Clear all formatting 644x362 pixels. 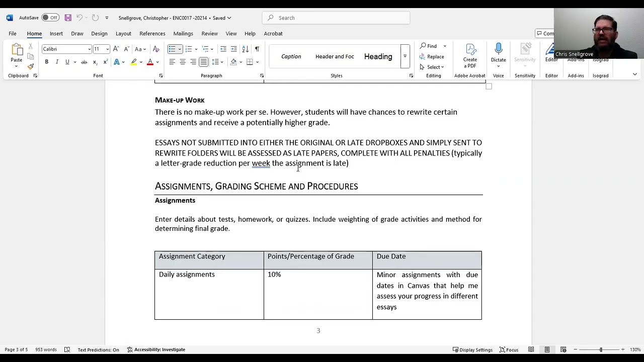click(156, 49)
